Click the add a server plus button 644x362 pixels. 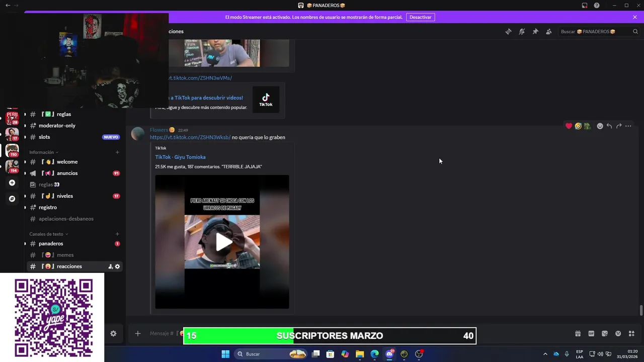coord(12,183)
